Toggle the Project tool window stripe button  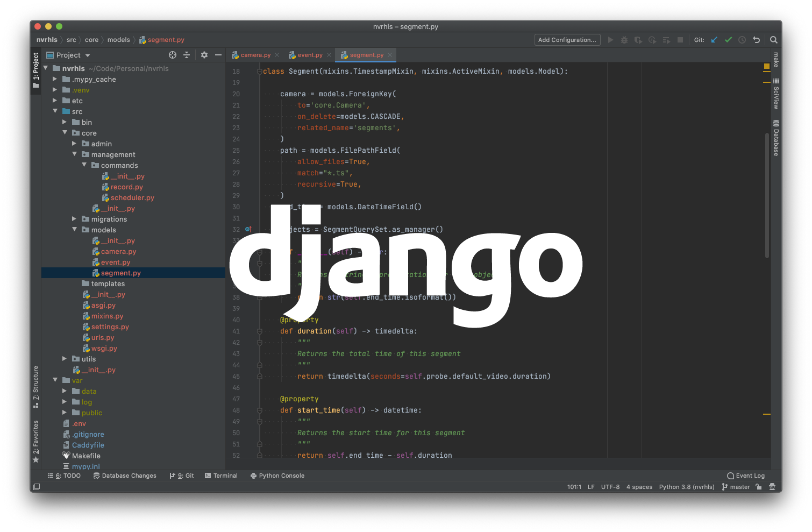pyautogui.click(x=36, y=70)
